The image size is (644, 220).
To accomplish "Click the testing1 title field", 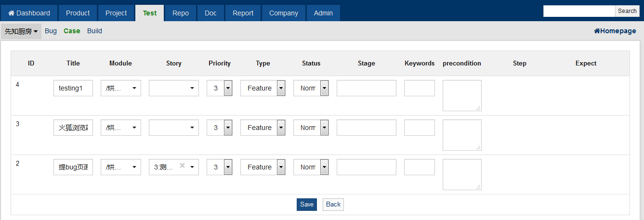I will pos(73,88).
